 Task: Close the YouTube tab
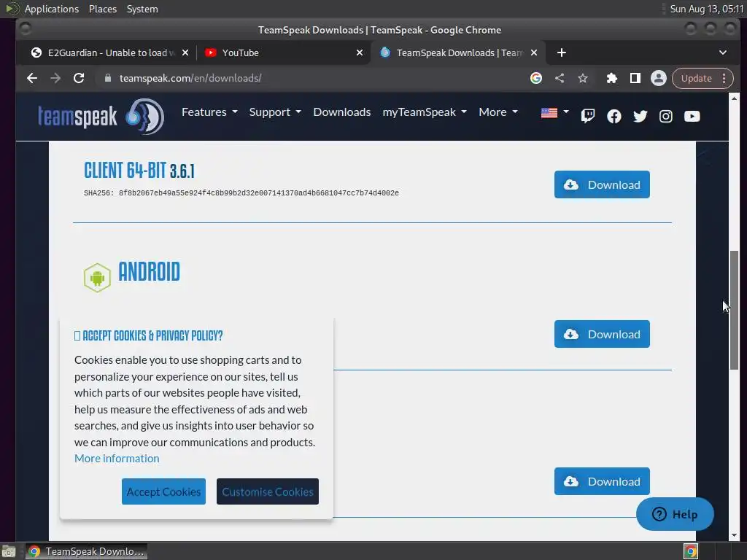360,52
